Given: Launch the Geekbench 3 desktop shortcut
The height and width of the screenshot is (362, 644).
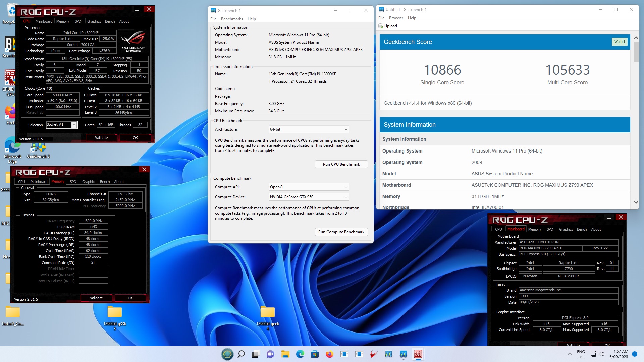Looking at the screenshot, I should (x=38, y=150).
